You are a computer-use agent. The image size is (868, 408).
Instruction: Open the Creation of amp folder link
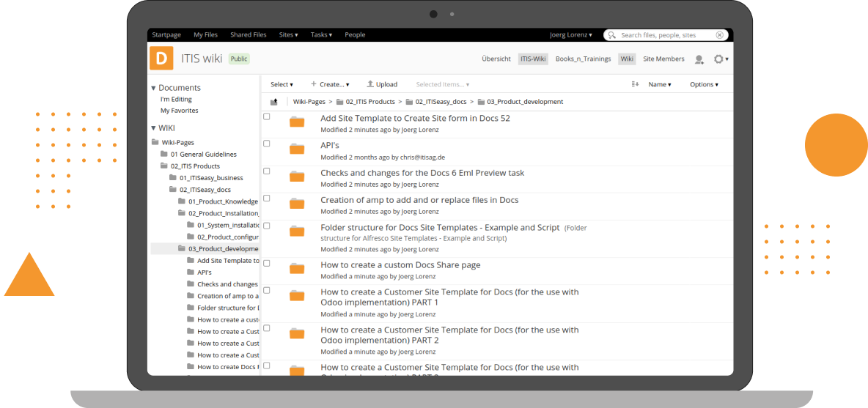click(x=419, y=200)
